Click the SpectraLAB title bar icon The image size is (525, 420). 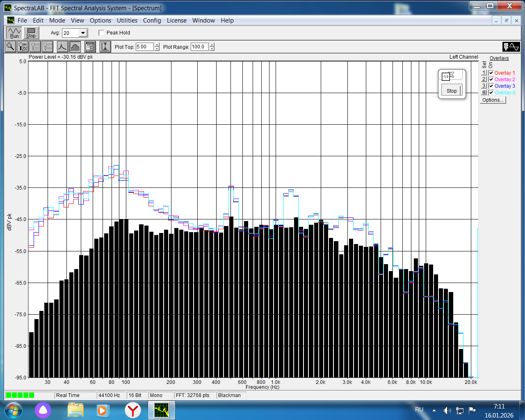pyautogui.click(x=8, y=8)
